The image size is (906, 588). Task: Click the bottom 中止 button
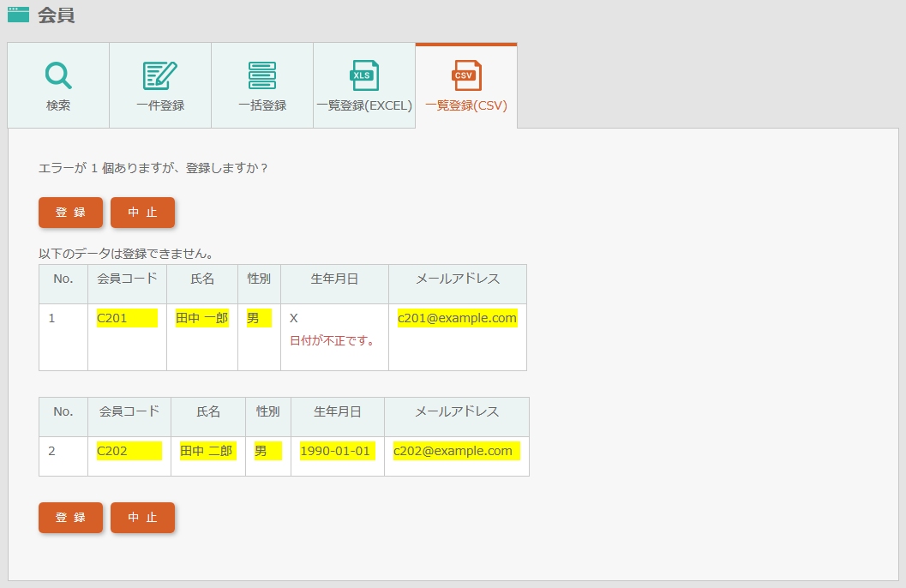point(143,518)
